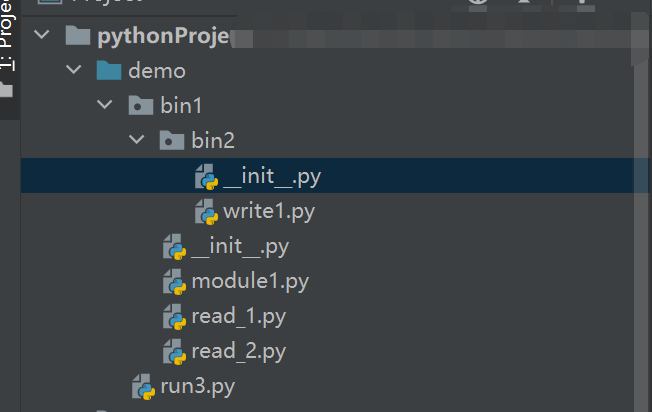
Task: Click the Python icon beside read_1.py
Action: [174, 317]
